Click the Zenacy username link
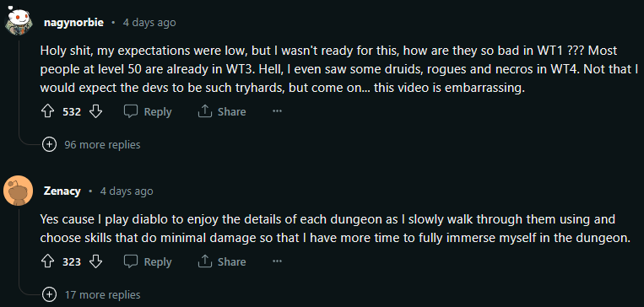 pos(62,191)
